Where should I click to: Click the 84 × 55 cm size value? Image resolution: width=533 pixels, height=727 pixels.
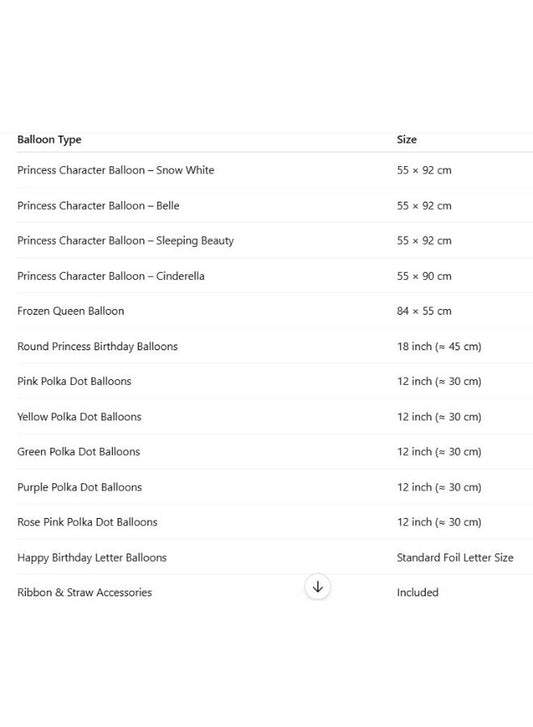tap(424, 311)
